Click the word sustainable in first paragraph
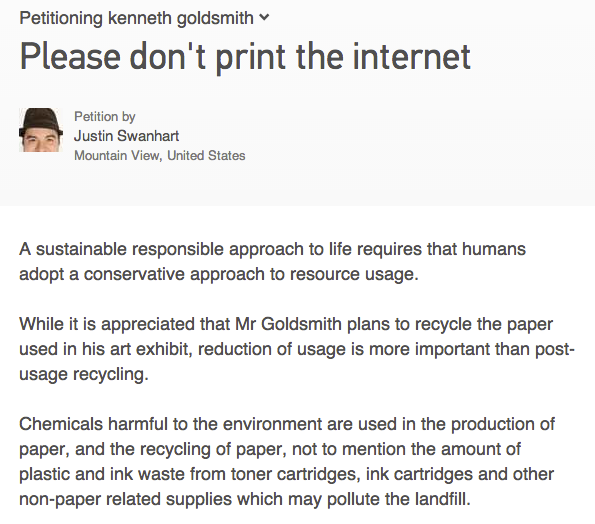This screenshot has width=595, height=524. pos(81,249)
